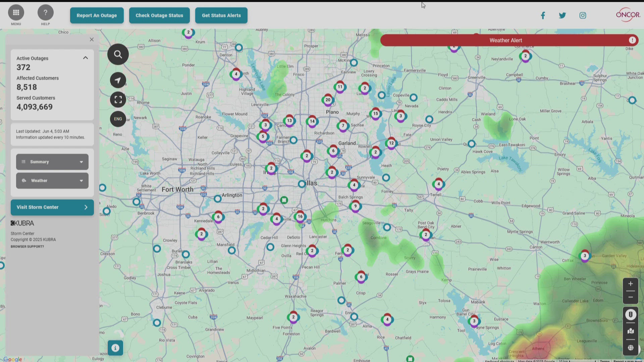Visit Oncor's Facebook page icon
The image size is (644, 362).
[x=543, y=15]
